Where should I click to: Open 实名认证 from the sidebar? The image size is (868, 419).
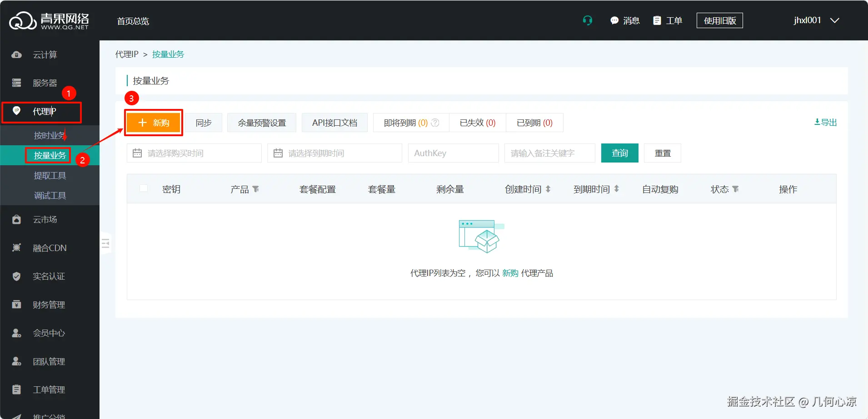(49, 276)
